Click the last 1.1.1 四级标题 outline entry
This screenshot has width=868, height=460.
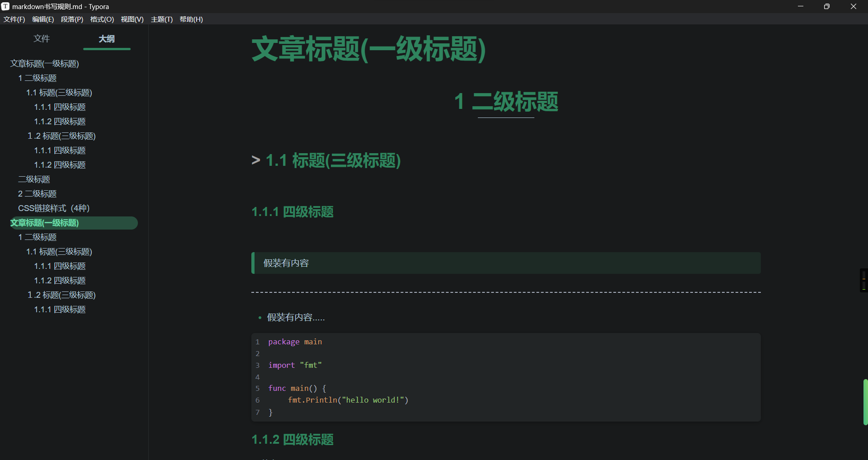pos(60,310)
